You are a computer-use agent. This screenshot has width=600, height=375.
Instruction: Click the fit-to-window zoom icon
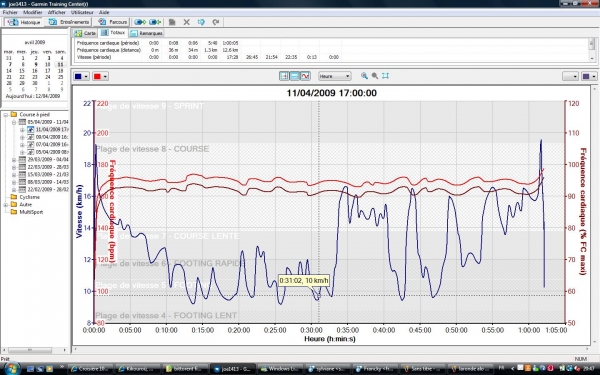pyautogui.click(x=385, y=76)
